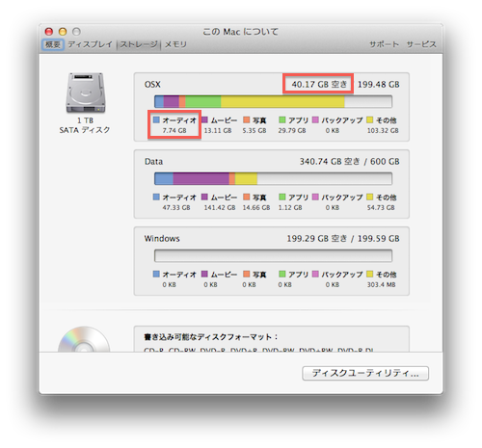Open the サポート section
This screenshot has height=448, width=482.
tap(384, 44)
